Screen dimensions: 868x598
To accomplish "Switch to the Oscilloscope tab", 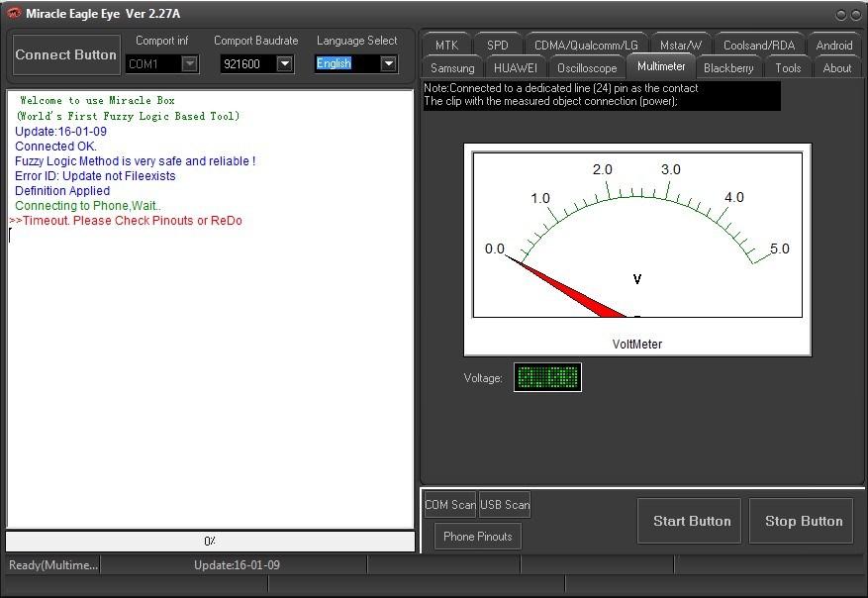I will coord(587,68).
